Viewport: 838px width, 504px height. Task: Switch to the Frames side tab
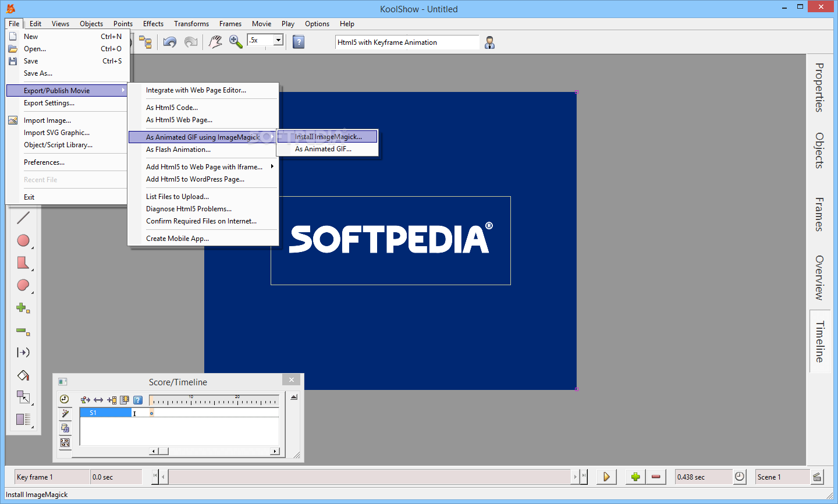point(819,214)
